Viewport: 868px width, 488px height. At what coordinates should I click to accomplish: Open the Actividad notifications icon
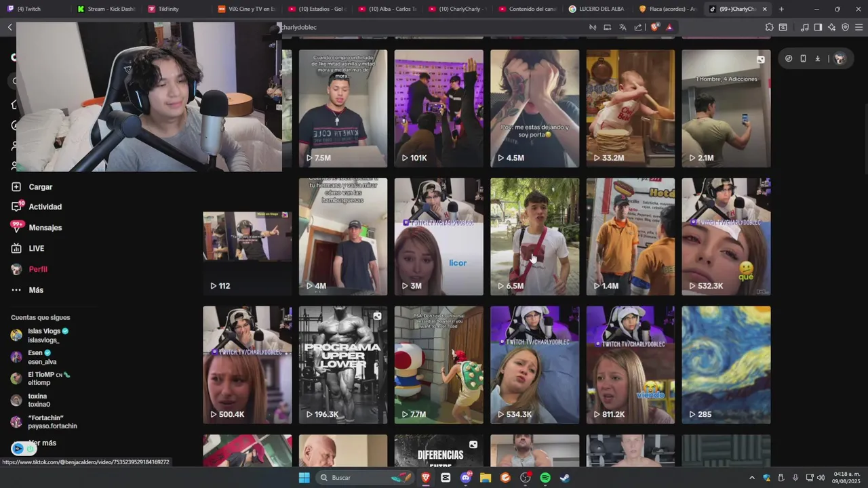pyautogui.click(x=16, y=207)
